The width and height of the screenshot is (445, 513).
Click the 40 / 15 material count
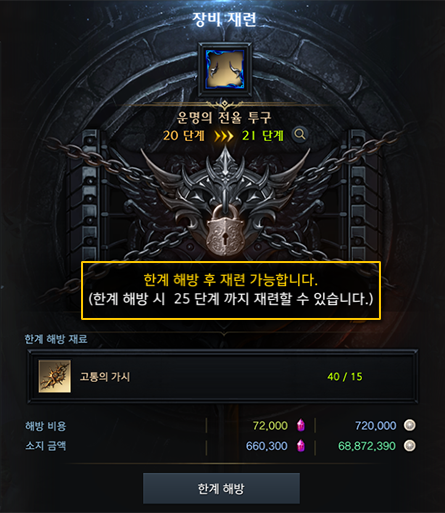coord(345,377)
